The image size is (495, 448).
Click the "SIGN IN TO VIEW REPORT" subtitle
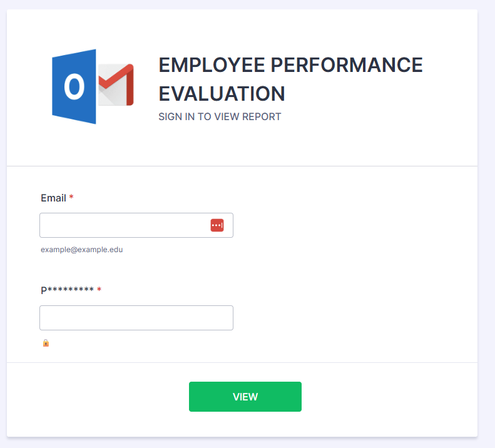pyautogui.click(x=220, y=116)
